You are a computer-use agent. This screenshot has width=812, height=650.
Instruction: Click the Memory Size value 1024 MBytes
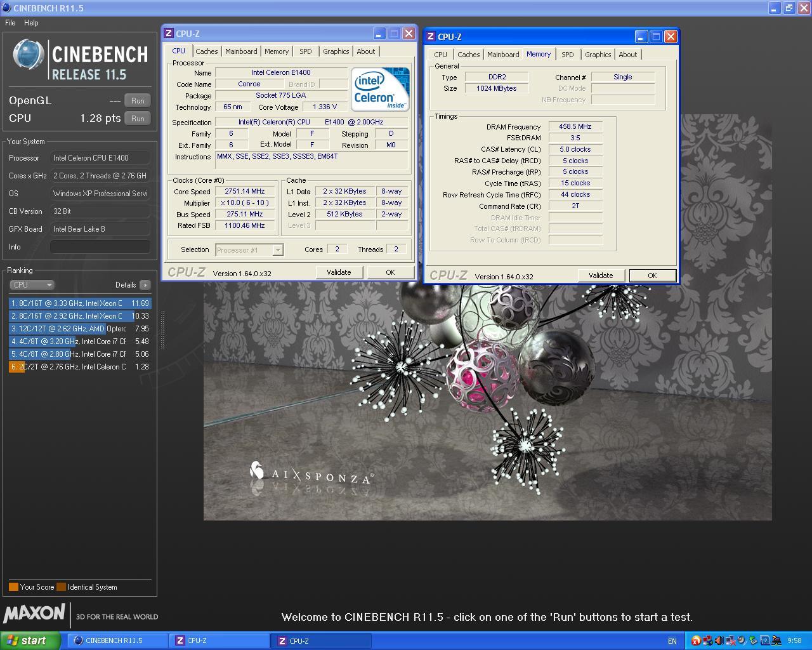pyautogui.click(x=497, y=88)
